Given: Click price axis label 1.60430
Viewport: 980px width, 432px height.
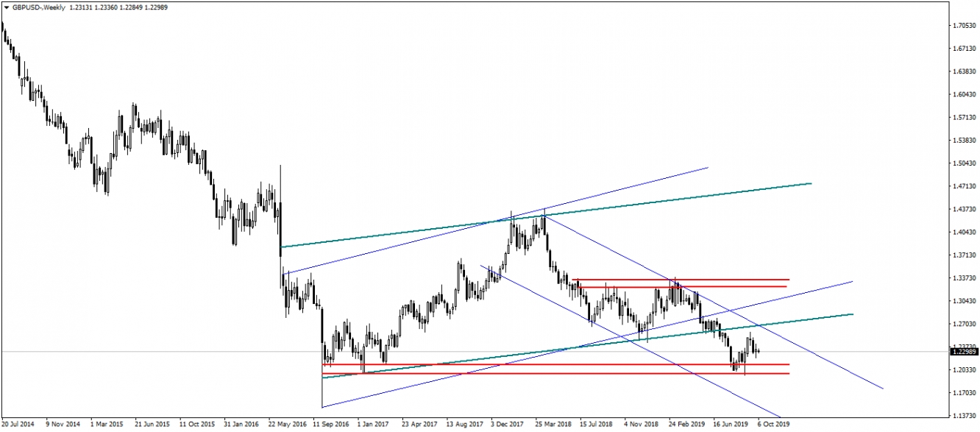Looking at the screenshot, I should [963, 94].
